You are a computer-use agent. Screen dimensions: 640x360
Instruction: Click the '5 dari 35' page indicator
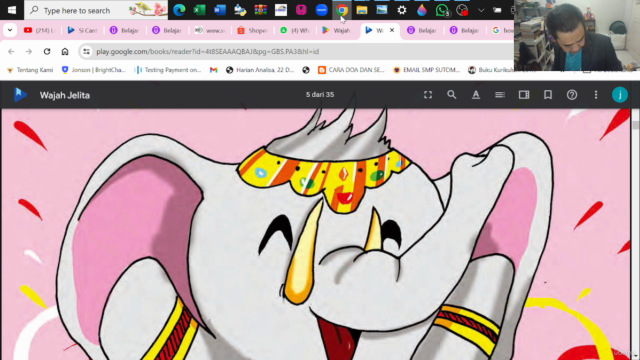click(x=320, y=94)
